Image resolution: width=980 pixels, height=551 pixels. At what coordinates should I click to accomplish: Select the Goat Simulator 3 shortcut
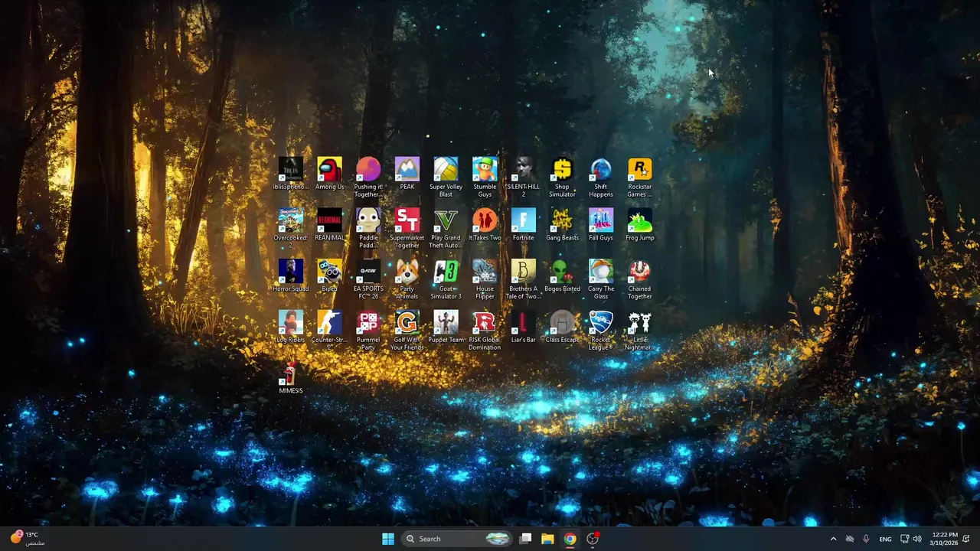[446, 279]
